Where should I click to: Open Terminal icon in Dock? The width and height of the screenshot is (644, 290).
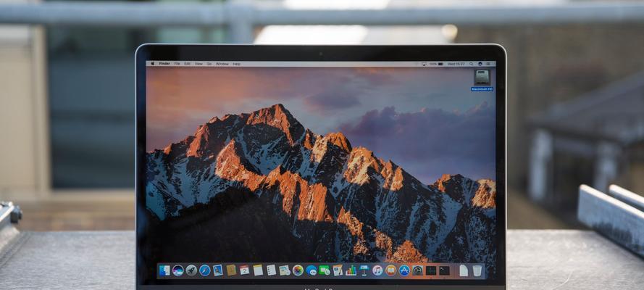pos(444,270)
